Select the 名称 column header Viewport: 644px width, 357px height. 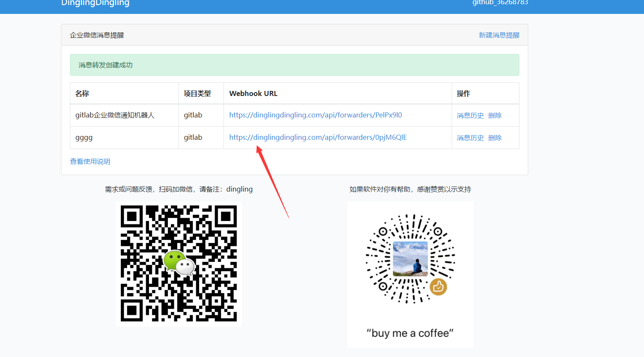pos(124,93)
